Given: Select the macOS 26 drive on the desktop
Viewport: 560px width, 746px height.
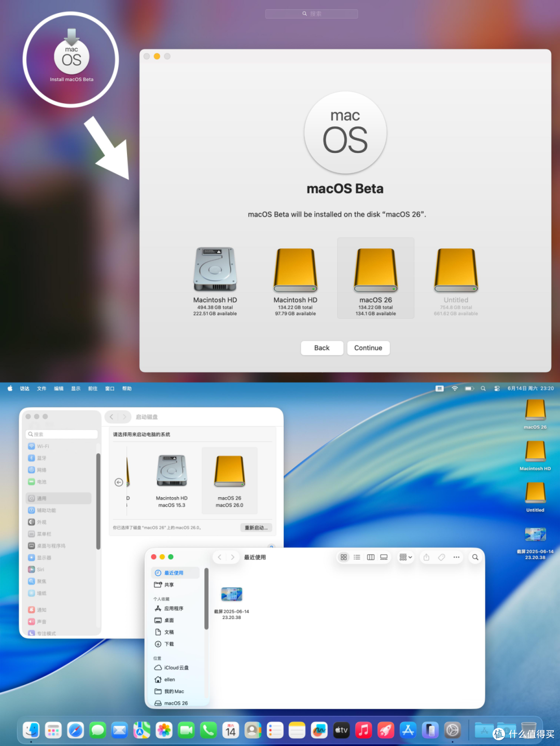Looking at the screenshot, I should point(535,414).
